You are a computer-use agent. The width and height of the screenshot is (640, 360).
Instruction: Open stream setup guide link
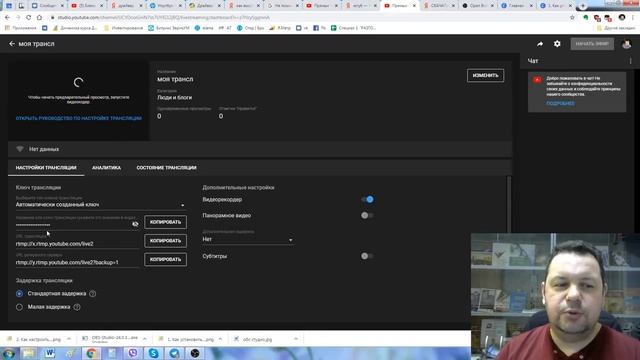click(x=79, y=118)
